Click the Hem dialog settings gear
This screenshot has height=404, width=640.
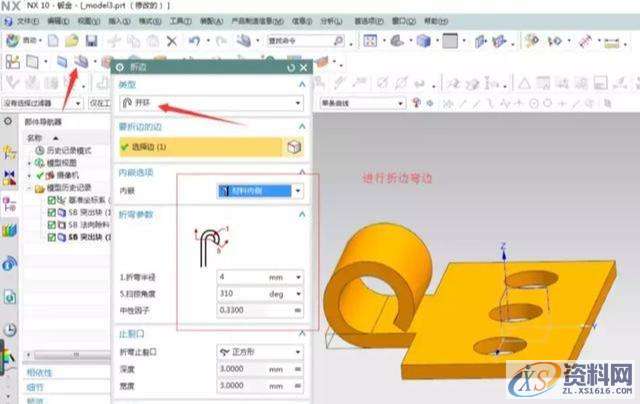tap(120, 67)
